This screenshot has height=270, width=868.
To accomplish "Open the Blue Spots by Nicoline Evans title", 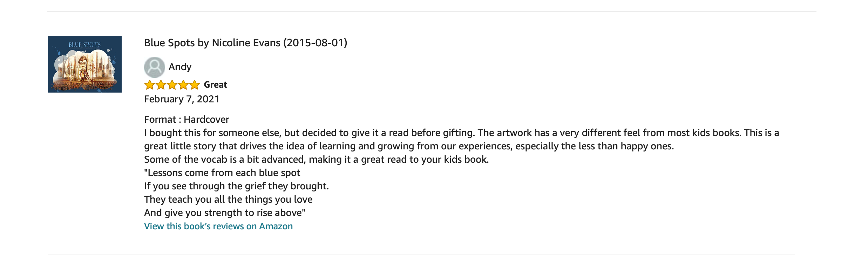I will pos(245,43).
